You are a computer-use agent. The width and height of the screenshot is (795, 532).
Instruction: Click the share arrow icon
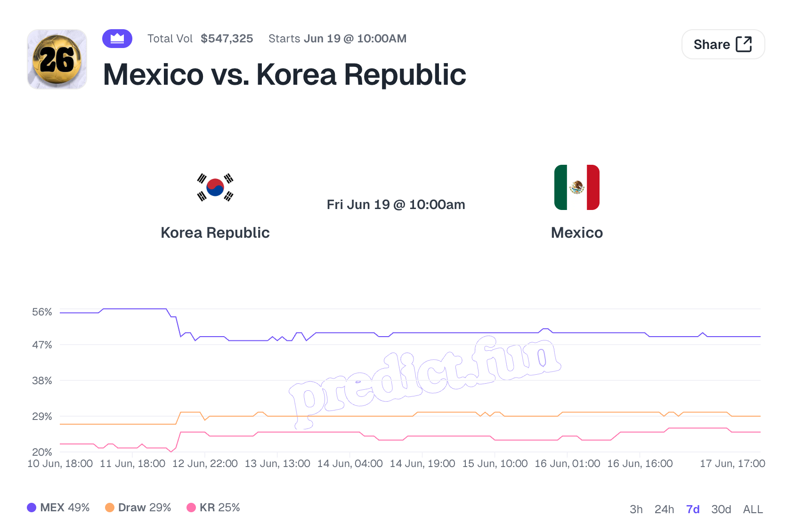coord(744,44)
